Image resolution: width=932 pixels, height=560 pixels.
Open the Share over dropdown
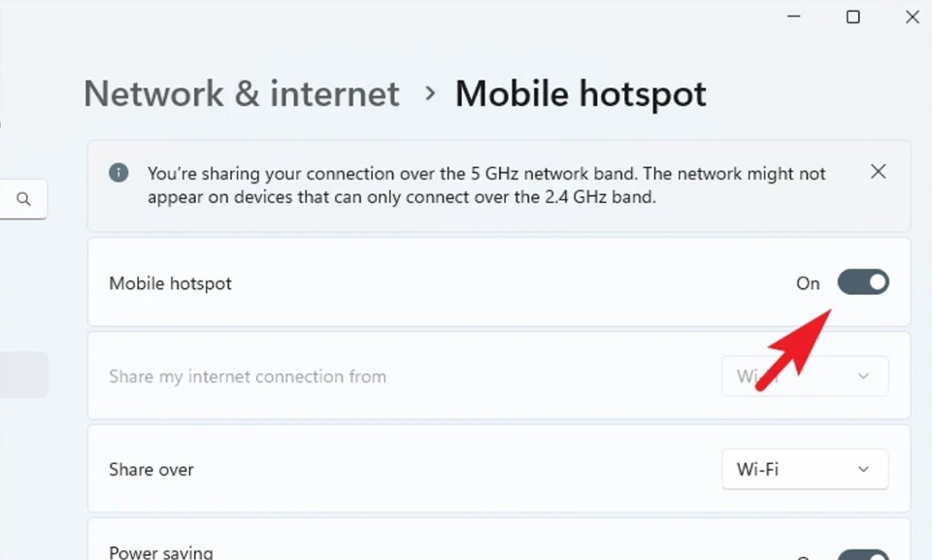pyautogui.click(x=805, y=469)
